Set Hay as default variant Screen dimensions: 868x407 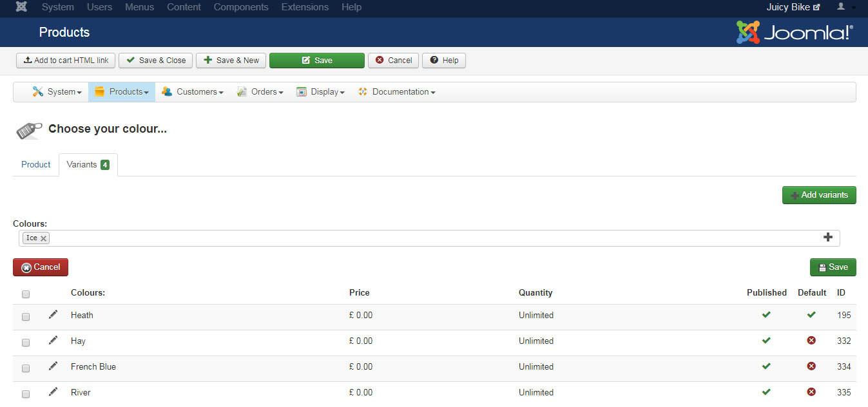point(811,340)
